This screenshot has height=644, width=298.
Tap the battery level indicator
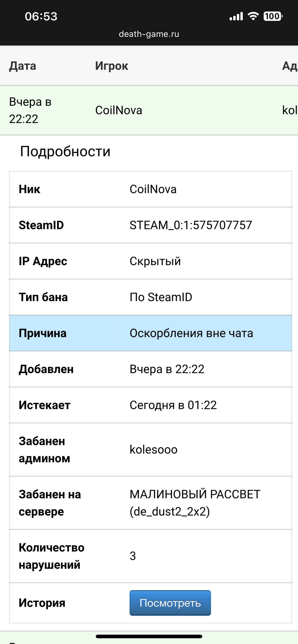coord(273,16)
